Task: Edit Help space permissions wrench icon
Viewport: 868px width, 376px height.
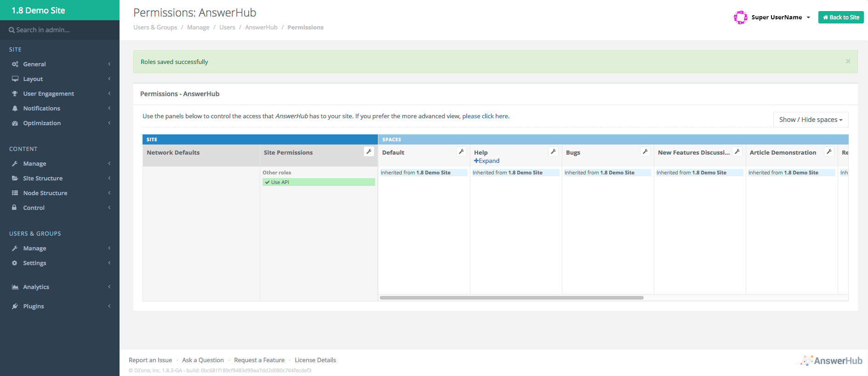Action: (x=553, y=151)
